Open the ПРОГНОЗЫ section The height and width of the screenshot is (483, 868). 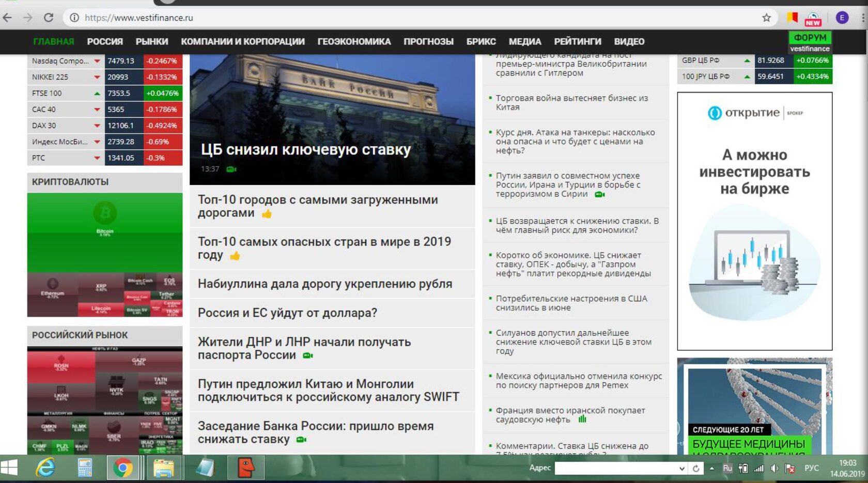click(x=428, y=41)
